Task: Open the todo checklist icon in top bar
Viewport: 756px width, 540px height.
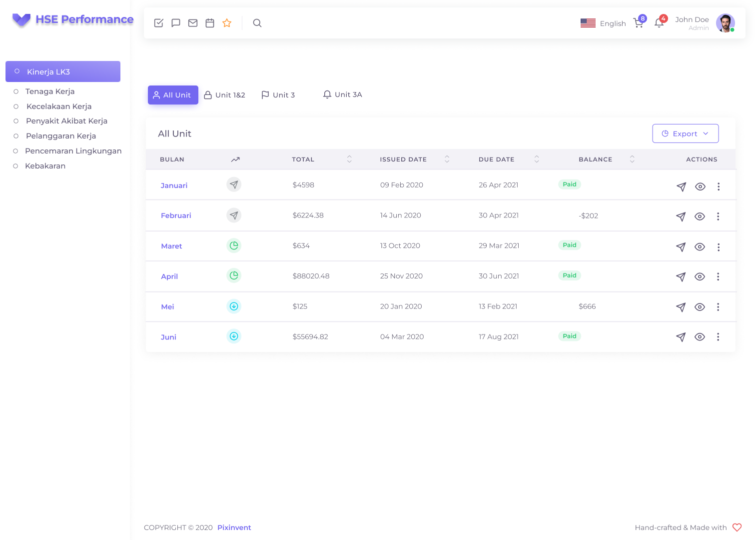Action: 159,23
